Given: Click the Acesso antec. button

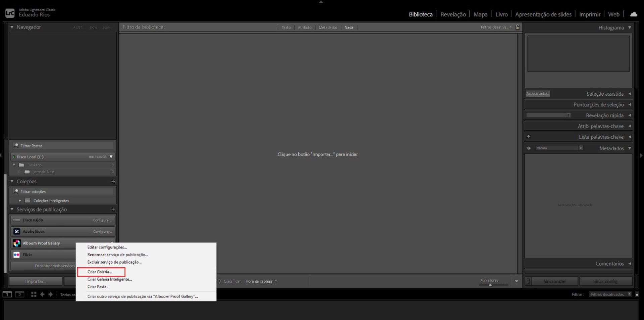Looking at the screenshot, I should (537, 94).
